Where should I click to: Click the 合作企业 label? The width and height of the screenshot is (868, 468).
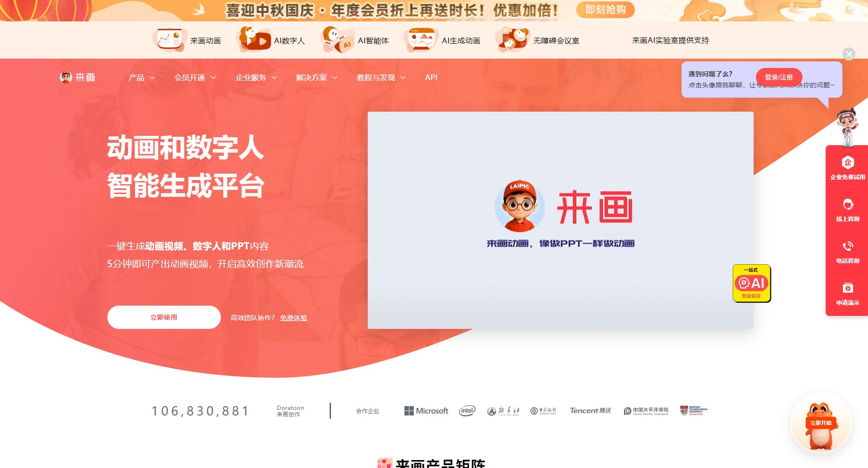pyautogui.click(x=368, y=411)
